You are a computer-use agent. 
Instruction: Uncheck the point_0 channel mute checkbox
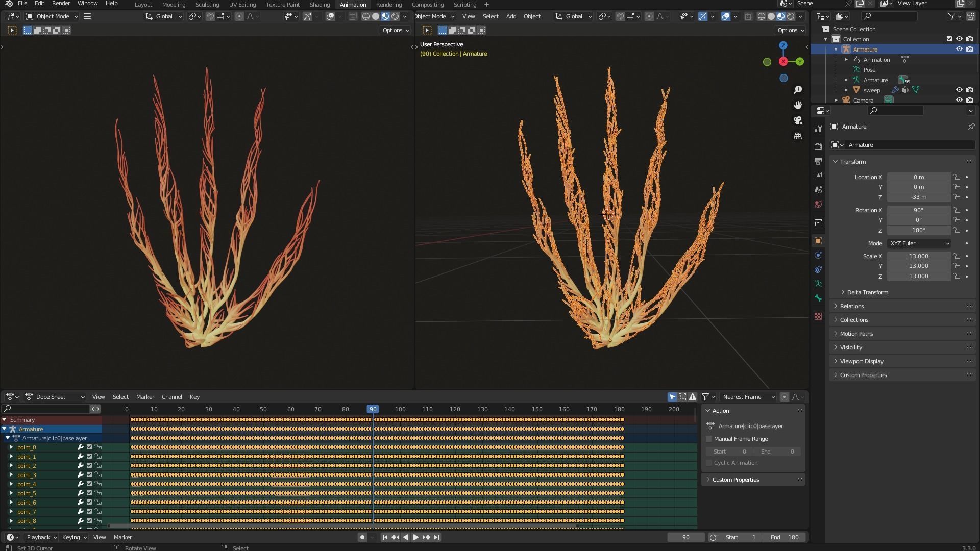(x=89, y=447)
